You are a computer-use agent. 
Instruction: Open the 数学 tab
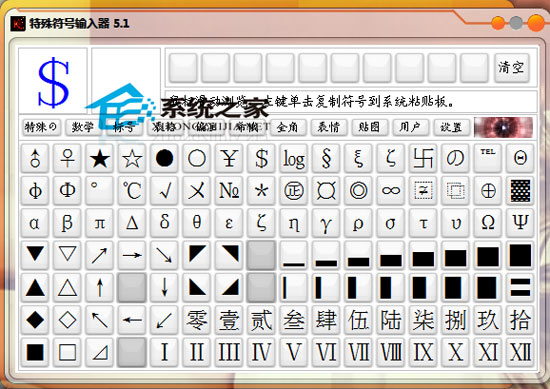(82, 127)
